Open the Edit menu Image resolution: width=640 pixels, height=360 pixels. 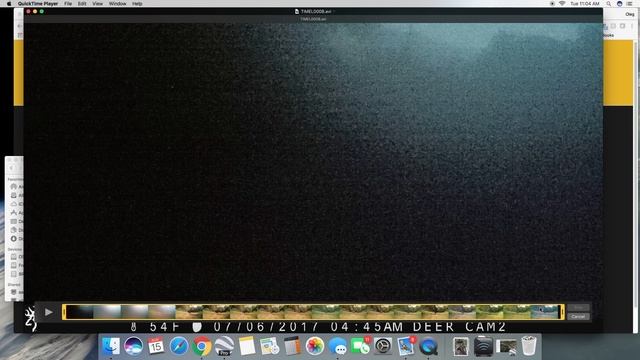coord(82,4)
